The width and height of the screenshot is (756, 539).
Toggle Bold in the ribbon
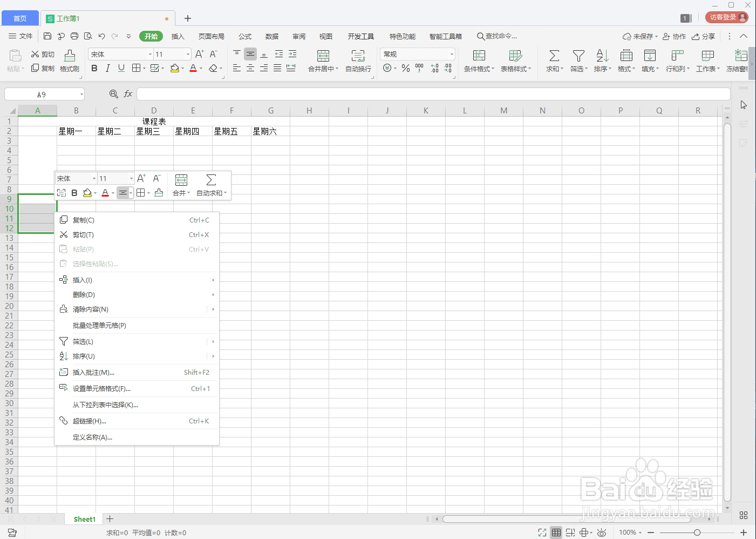(x=94, y=68)
